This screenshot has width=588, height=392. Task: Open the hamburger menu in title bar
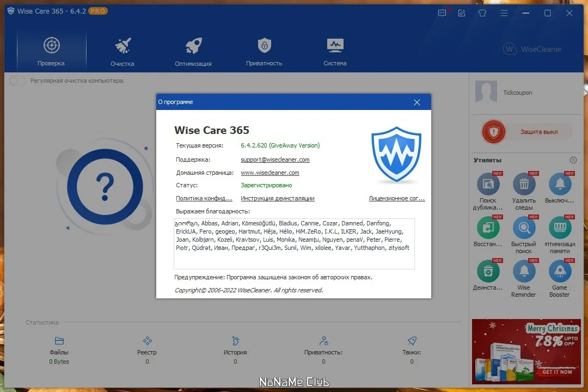point(504,13)
